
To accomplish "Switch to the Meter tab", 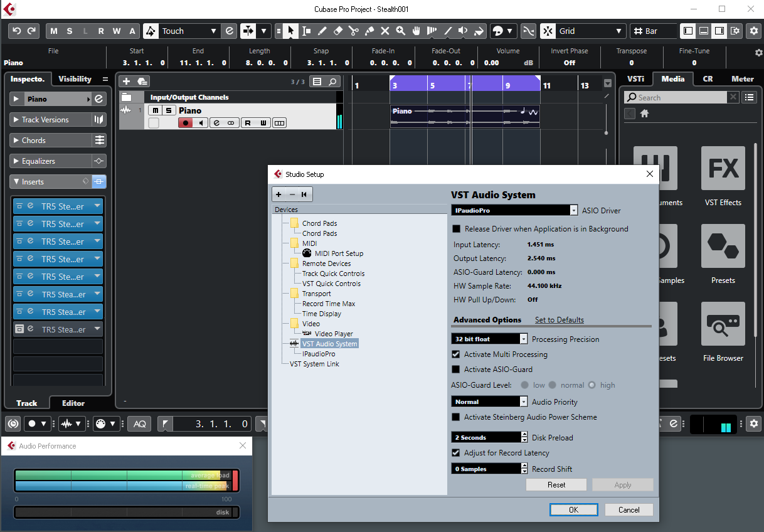I will coord(742,79).
